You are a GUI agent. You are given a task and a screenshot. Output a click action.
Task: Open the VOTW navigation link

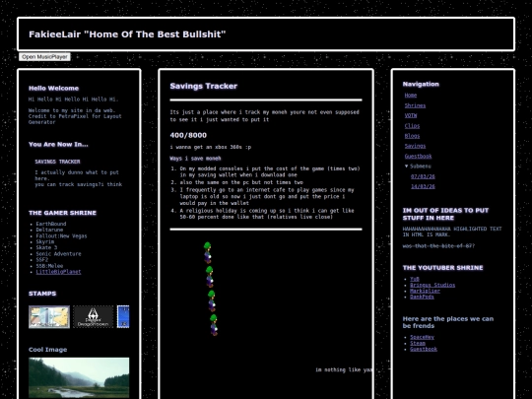(x=411, y=115)
